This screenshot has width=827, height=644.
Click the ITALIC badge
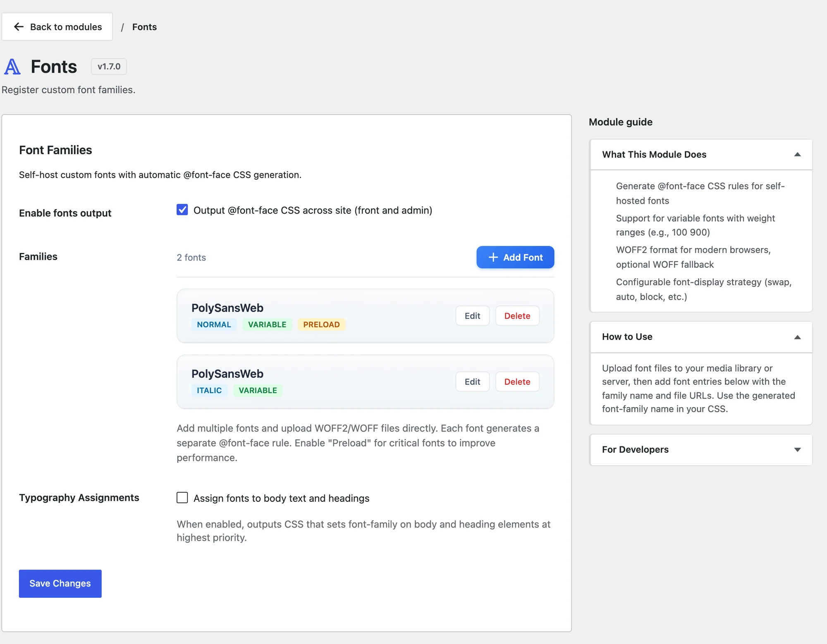209,390
